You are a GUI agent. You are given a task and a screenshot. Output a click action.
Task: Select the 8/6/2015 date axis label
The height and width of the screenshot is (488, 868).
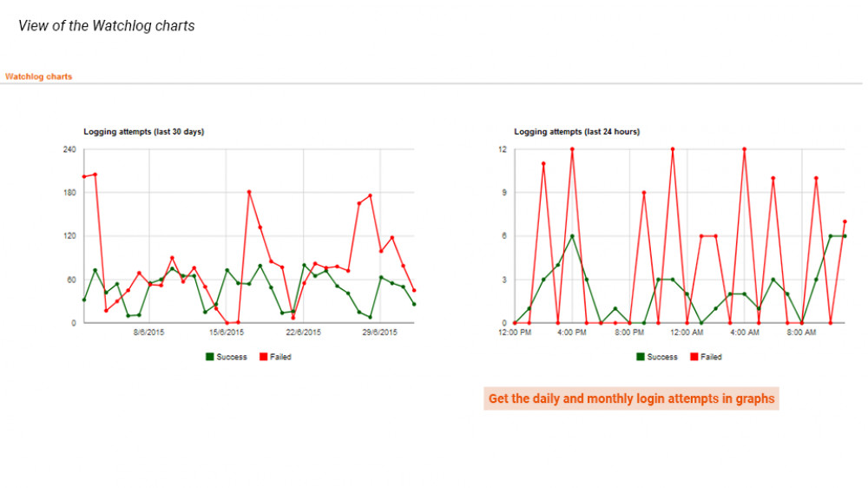148,333
